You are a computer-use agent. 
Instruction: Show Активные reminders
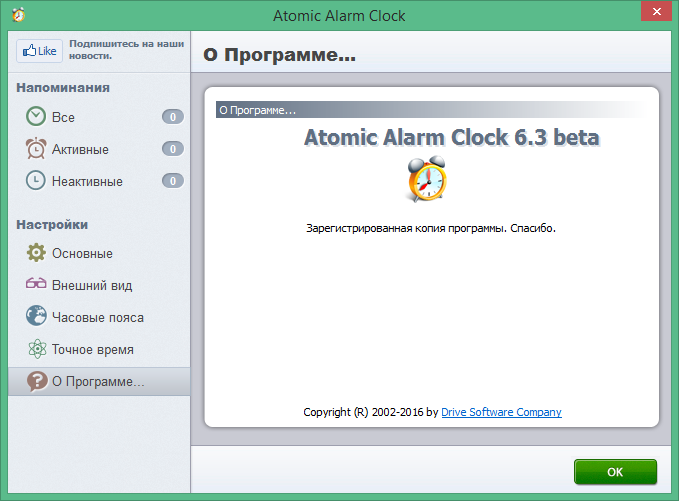99,149
